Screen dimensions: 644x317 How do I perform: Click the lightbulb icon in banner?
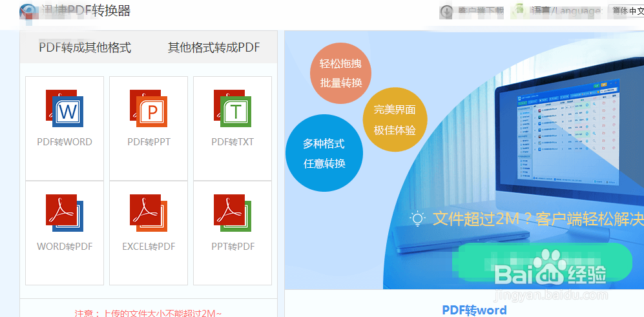click(417, 219)
